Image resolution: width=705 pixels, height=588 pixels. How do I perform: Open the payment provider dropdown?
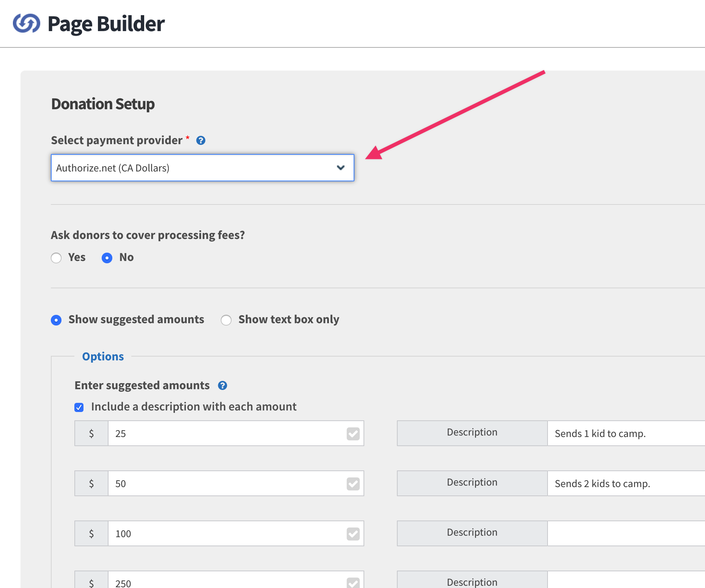coord(202,168)
